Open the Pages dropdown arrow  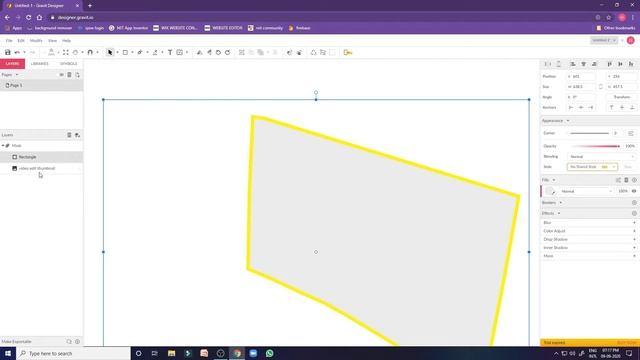click(x=17, y=75)
